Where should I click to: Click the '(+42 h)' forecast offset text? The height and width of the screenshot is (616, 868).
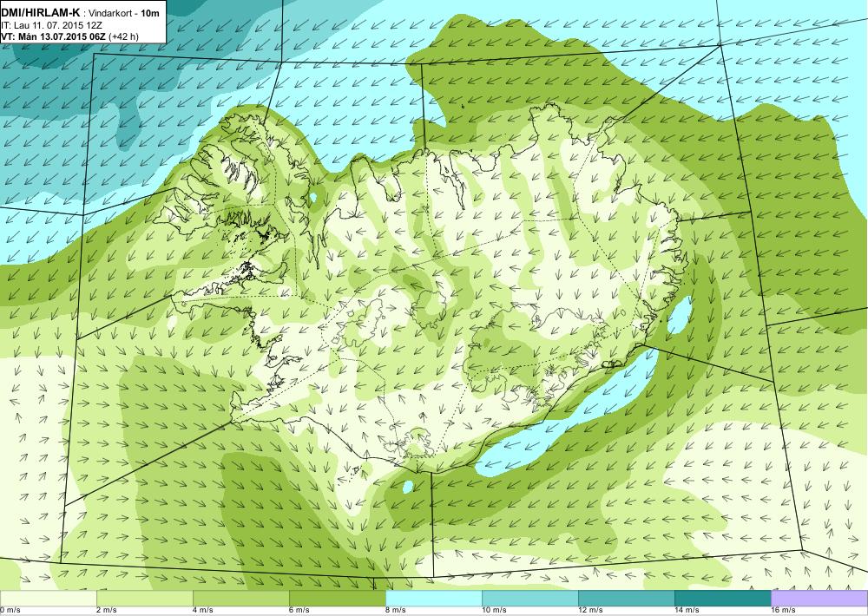click(124, 36)
